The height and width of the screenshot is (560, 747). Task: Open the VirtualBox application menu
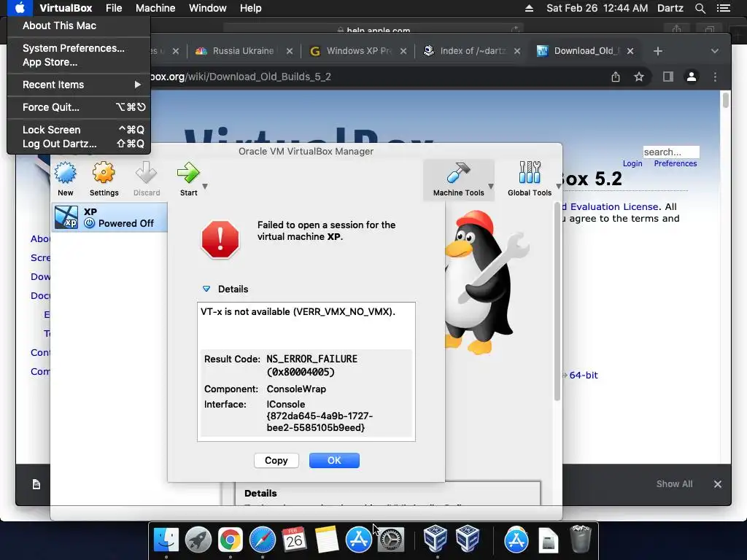click(66, 8)
